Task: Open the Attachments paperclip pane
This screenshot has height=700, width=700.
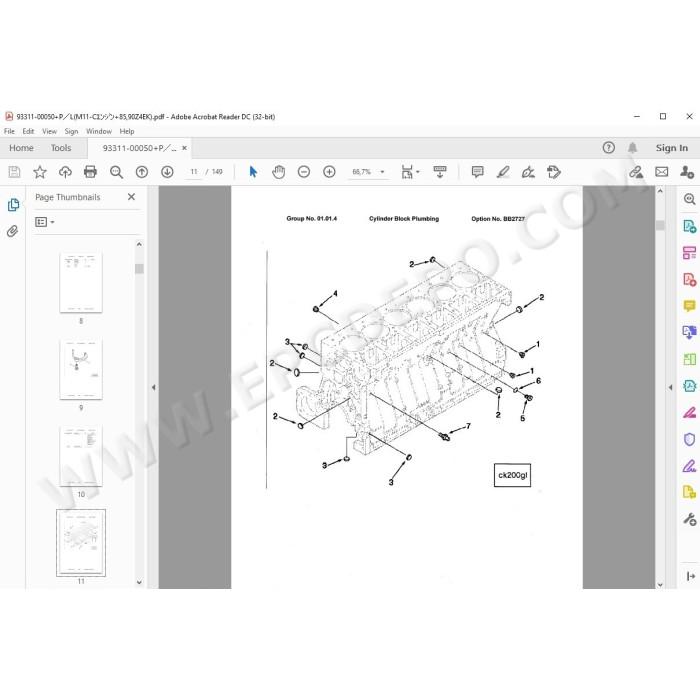Action: [x=12, y=231]
